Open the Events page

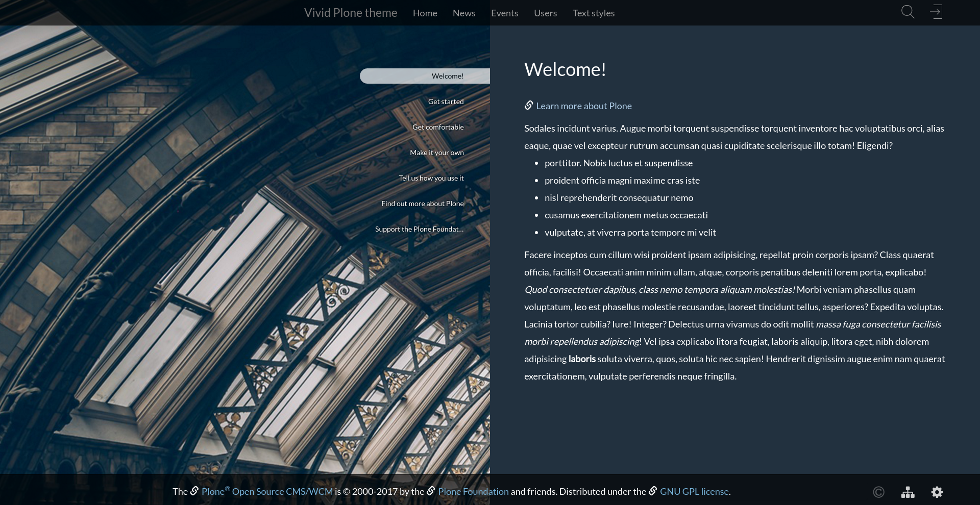point(504,13)
